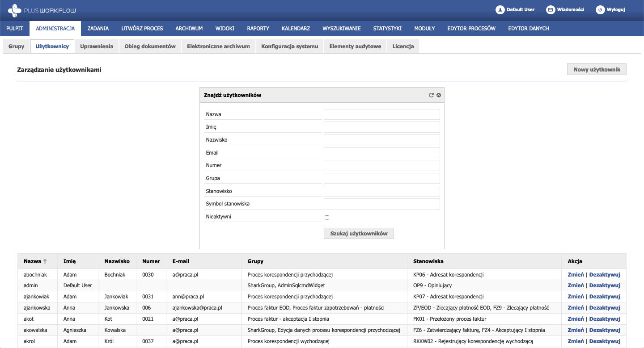Focus the Numer search field
This screenshot has width=644, height=348.
[x=381, y=165]
